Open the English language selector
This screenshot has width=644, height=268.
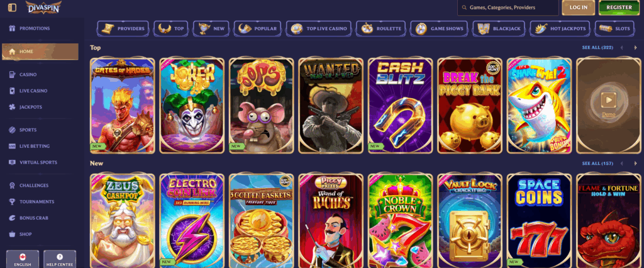pos(23,259)
